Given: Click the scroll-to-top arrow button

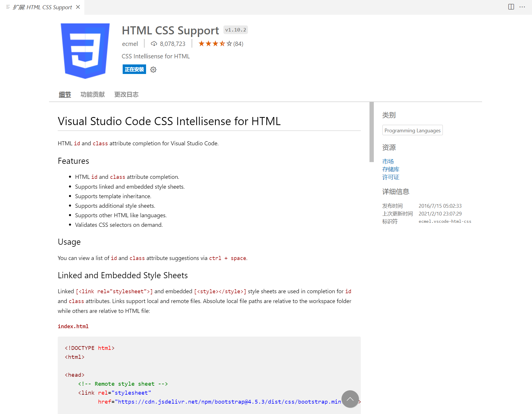Looking at the screenshot, I should pyautogui.click(x=350, y=399).
